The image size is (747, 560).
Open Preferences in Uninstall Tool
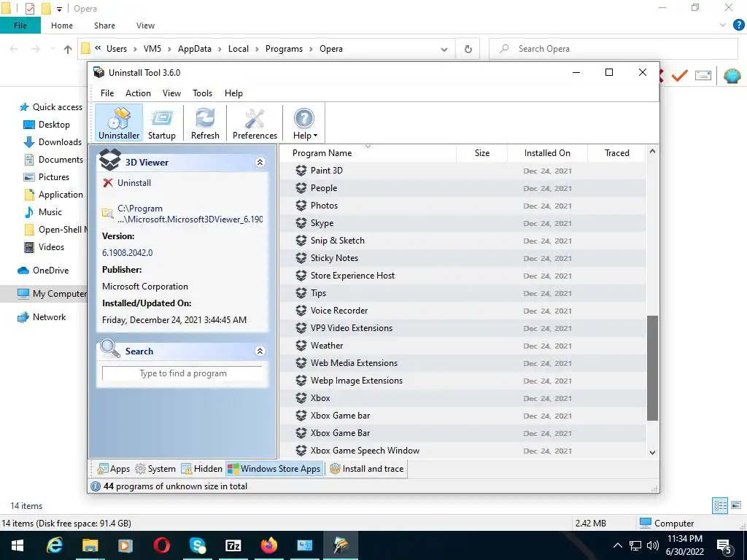[x=255, y=122]
